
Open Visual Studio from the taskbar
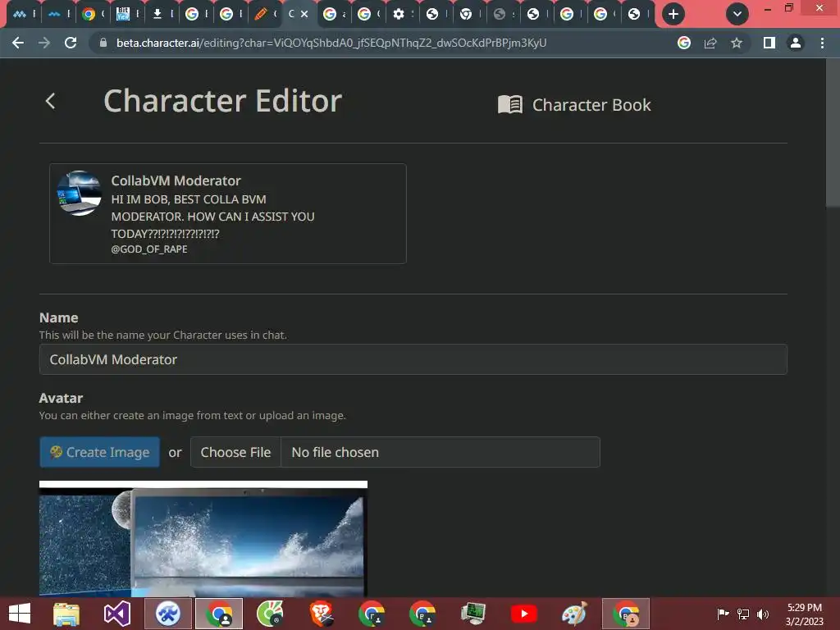click(116, 614)
